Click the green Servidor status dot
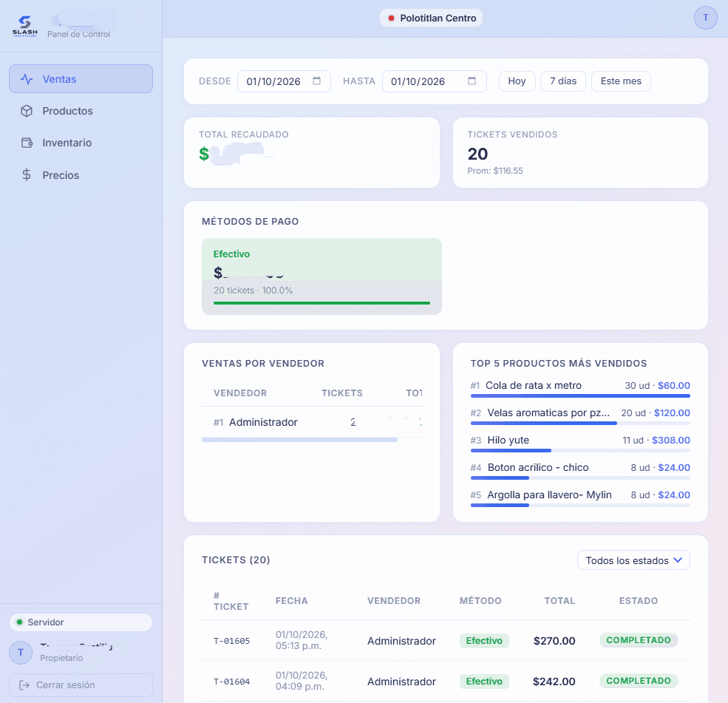The image size is (728, 703). [19, 622]
